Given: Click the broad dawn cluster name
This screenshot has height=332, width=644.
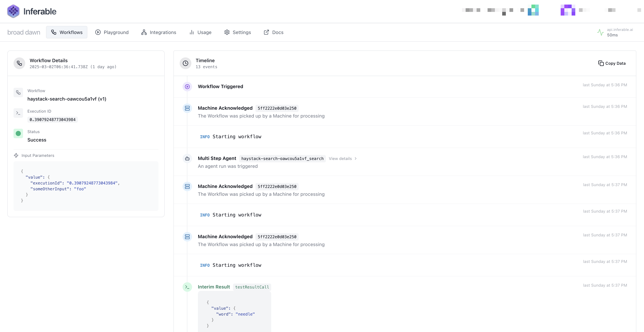Looking at the screenshot, I should click(x=24, y=32).
